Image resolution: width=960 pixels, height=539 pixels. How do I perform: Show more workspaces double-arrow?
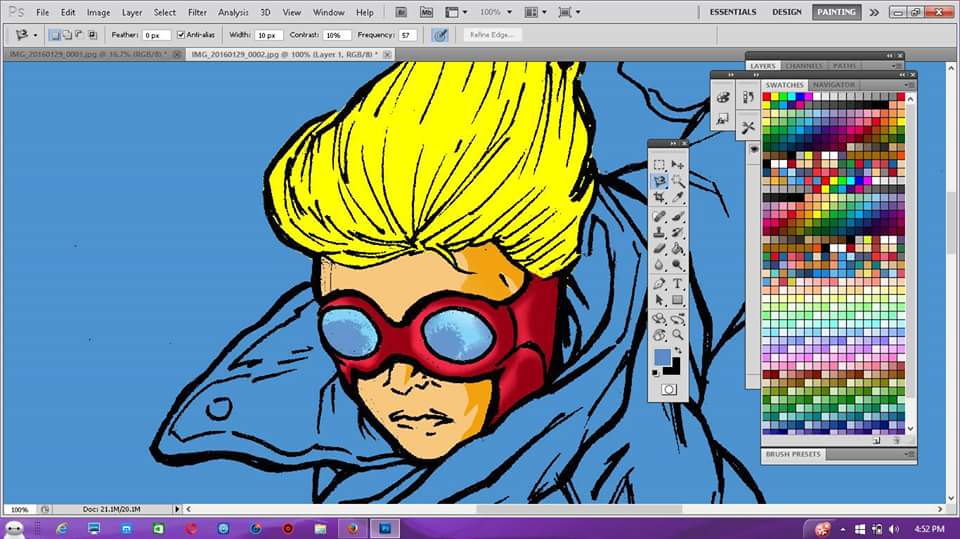tap(874, 12)
